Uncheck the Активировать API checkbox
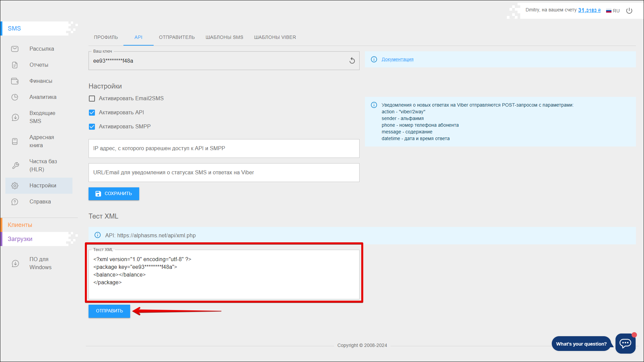The image size is (644, 362). click(x=92, y=113)
